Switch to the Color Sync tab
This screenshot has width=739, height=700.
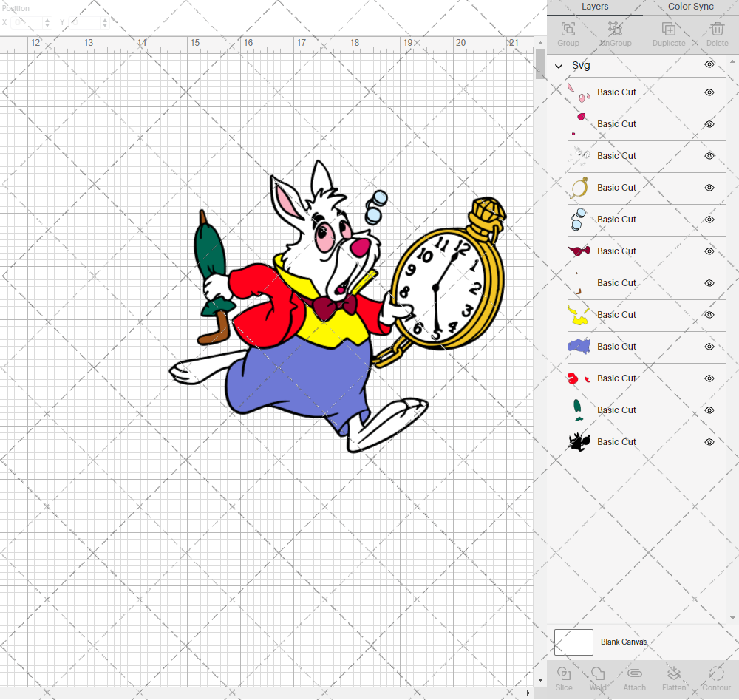click(x=690, y=7)
